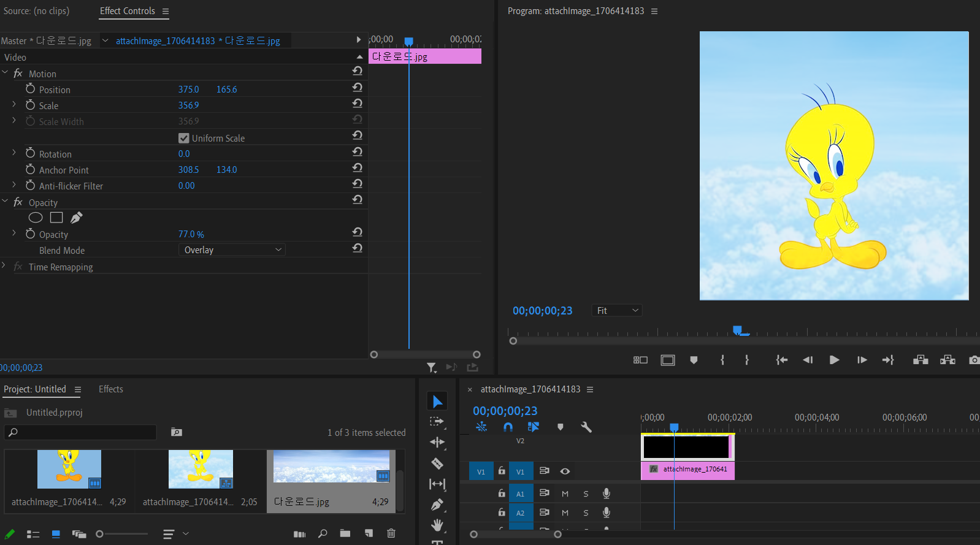Open the Program monitor panel menu
This screenshot has height=545, width=980.
[x=654, y=11]
